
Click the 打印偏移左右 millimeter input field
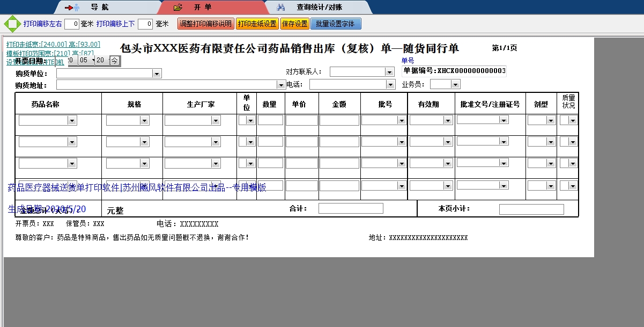[x=72, y=24]
